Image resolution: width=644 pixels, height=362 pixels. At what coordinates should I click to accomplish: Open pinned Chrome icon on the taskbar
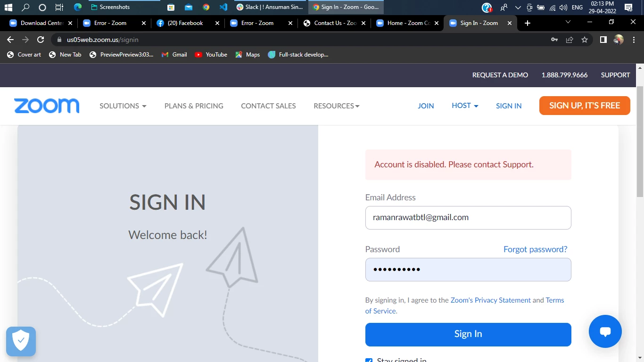pyautogui.click(x=206, y=7)
